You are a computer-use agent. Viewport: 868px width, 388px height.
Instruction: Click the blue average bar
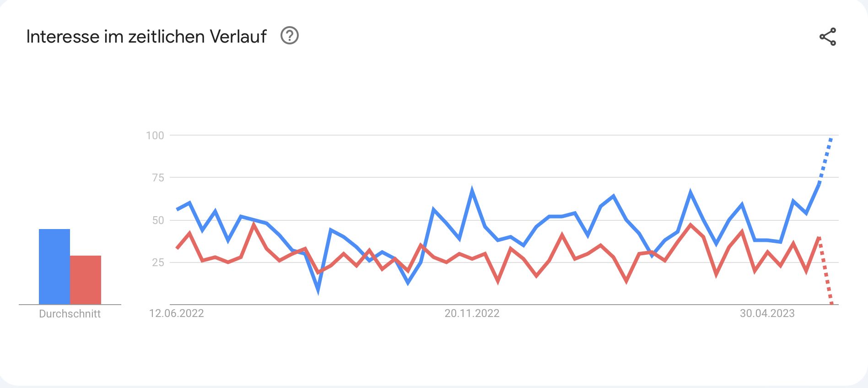[54, 267]
